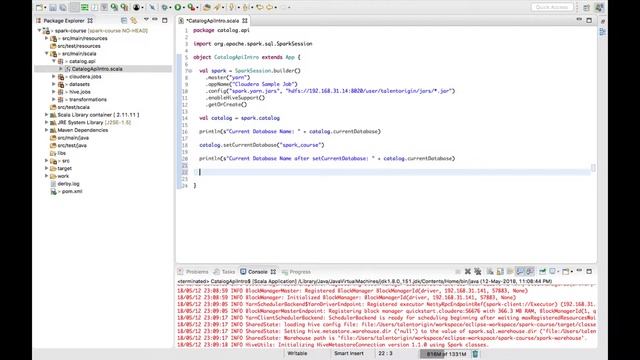Click the Save All toolbar icon
640x360 pixels.
pos(63,7)
